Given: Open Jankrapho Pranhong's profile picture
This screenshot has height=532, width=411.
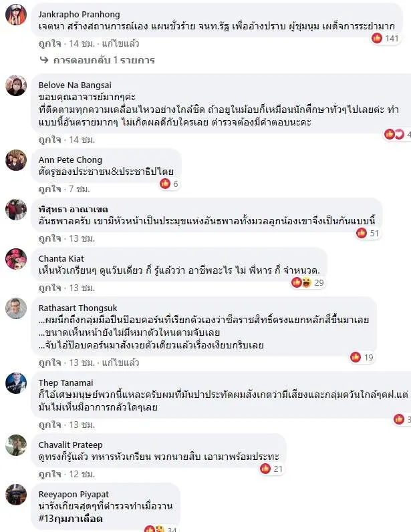Looking at the screenshot, I should 16,15.
